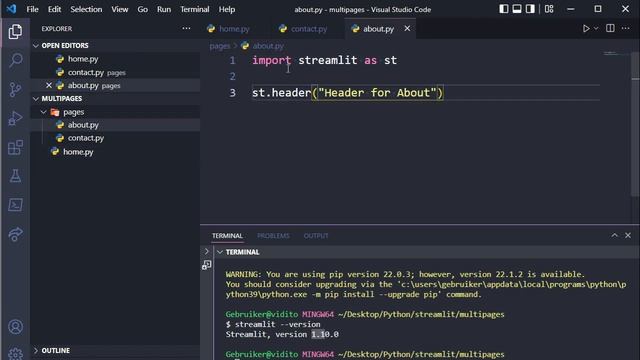Open the Accounts icon
Image resolution: width=640 pixels, height=360 pixels.
[x=15, y=327]
